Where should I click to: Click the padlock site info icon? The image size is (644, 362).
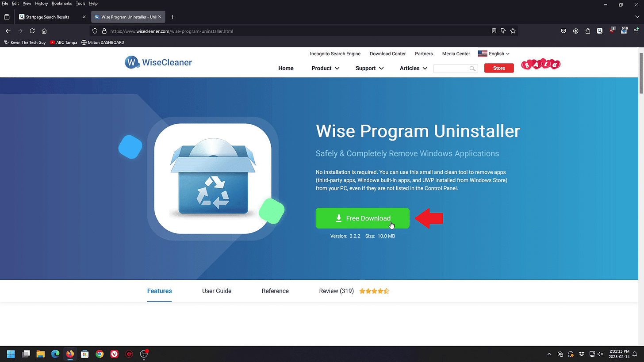click(x=104, y=31)
